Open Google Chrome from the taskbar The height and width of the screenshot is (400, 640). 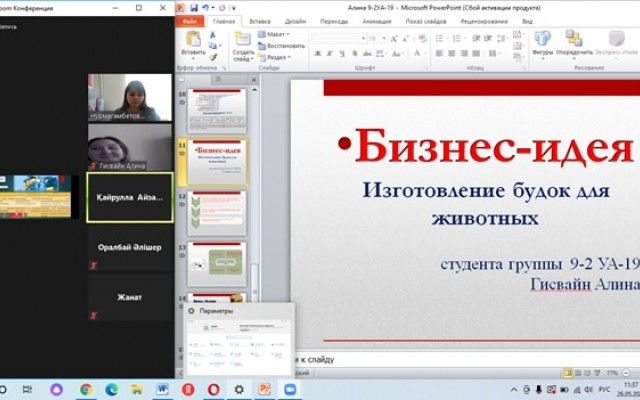pyautogui.click(x=86, y=389)
